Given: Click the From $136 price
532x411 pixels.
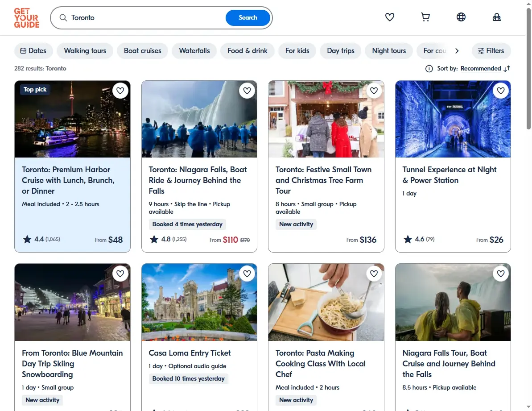Looking at the screenshot, I should tap(361, 240).
